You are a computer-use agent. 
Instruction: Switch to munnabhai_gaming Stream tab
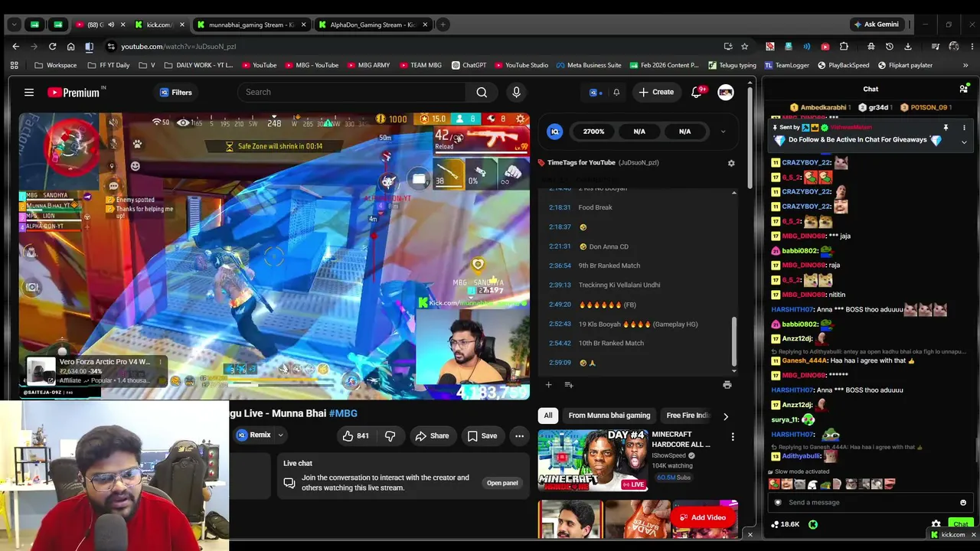[x=251, y=24]
